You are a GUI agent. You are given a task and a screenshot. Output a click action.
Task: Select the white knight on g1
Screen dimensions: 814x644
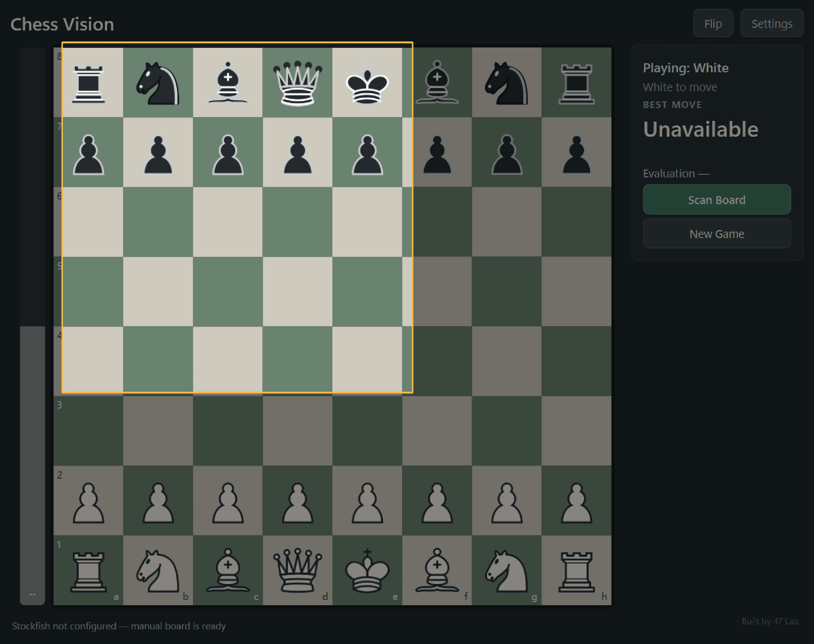[x=507, y=571]
